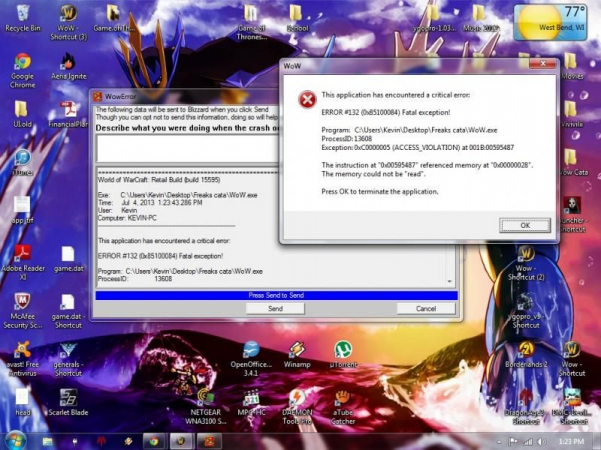Click the WowError taskbar button
The width and height of the screenshot is (601, 450).
(209, 442)
